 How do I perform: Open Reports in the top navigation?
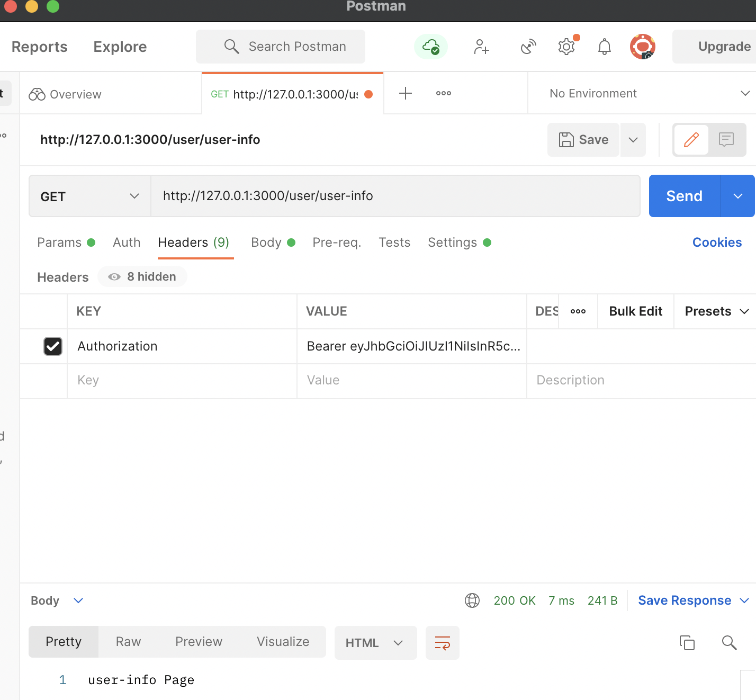40,47
